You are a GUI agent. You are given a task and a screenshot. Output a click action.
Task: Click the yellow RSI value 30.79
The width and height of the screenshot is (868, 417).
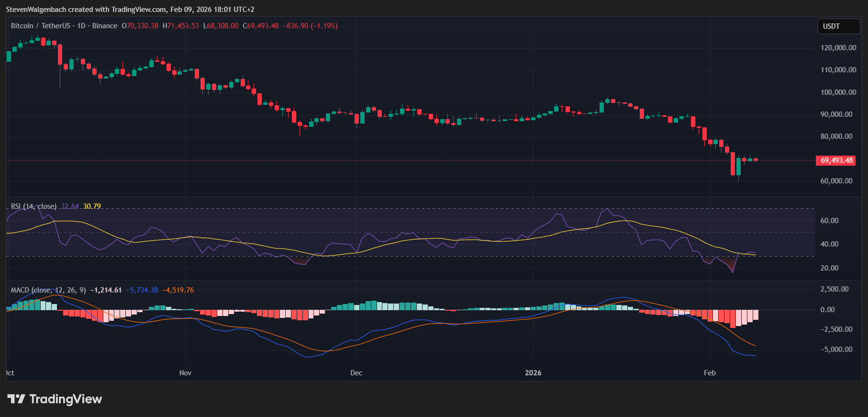click(x=92, y=206)
